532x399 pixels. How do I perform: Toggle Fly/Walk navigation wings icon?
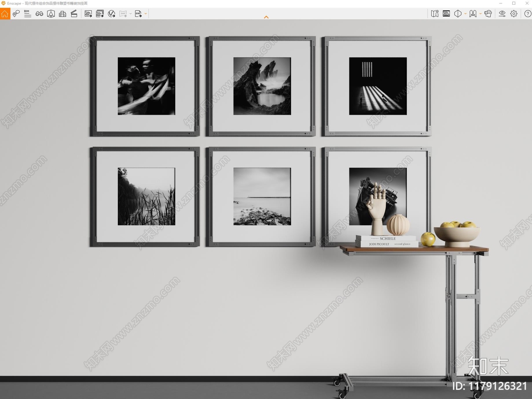473,14
